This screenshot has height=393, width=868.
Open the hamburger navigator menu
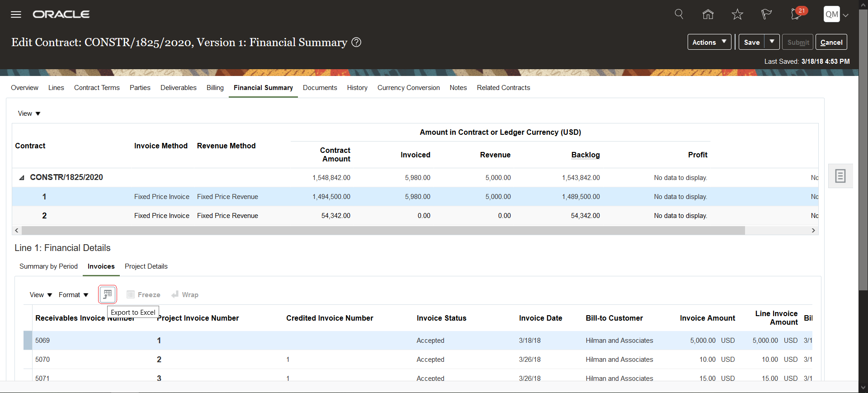tap(16, 14)
